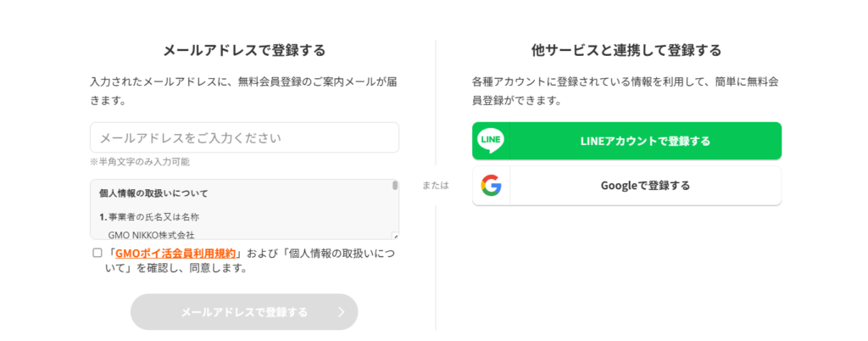Click the chevron arrow on the gray register button
The image size is (868, 341).
341,312
